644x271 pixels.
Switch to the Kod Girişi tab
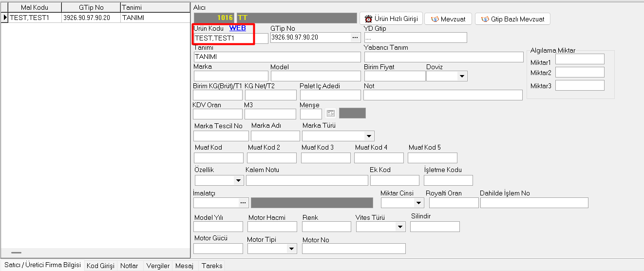pyautogui.click(x=100, y=266)
